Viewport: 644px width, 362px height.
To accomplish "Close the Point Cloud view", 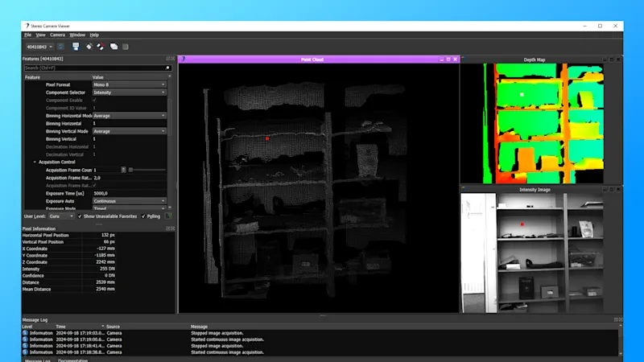I will pyautogui.click(x=455, y=60).
